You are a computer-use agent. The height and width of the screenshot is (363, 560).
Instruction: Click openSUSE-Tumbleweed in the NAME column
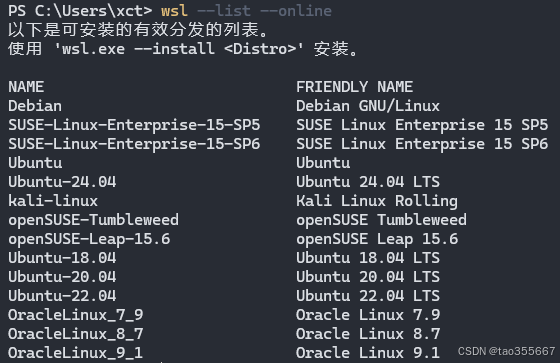click(94, 220)
